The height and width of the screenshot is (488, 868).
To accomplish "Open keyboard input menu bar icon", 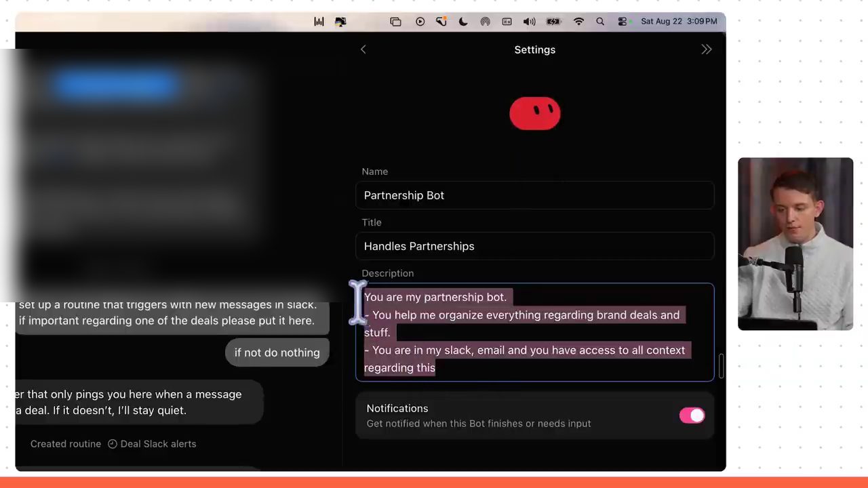I will (x=507, y=22).
